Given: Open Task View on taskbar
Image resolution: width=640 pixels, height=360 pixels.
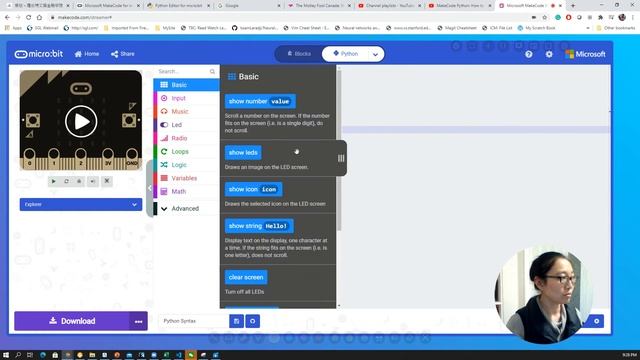Looking at the screenshot, I should (x=30, y=355).
